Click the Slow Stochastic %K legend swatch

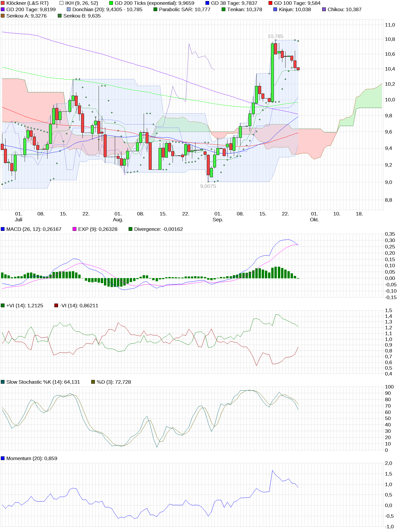coord(3,382)
